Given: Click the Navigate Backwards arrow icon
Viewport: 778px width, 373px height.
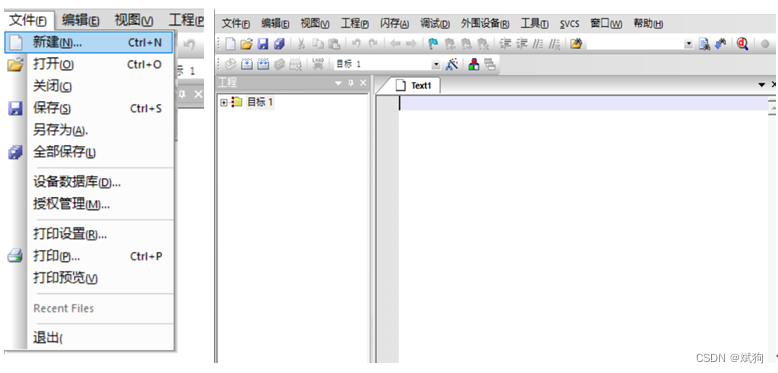Looking at the screenshot, I should pyautogui.click(x=395, y=44).
